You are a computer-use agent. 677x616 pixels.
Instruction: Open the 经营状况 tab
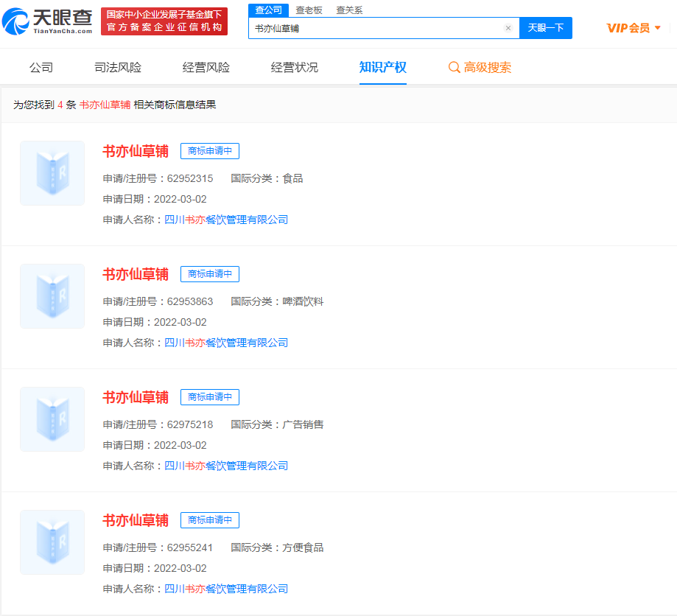coord(295,67)
